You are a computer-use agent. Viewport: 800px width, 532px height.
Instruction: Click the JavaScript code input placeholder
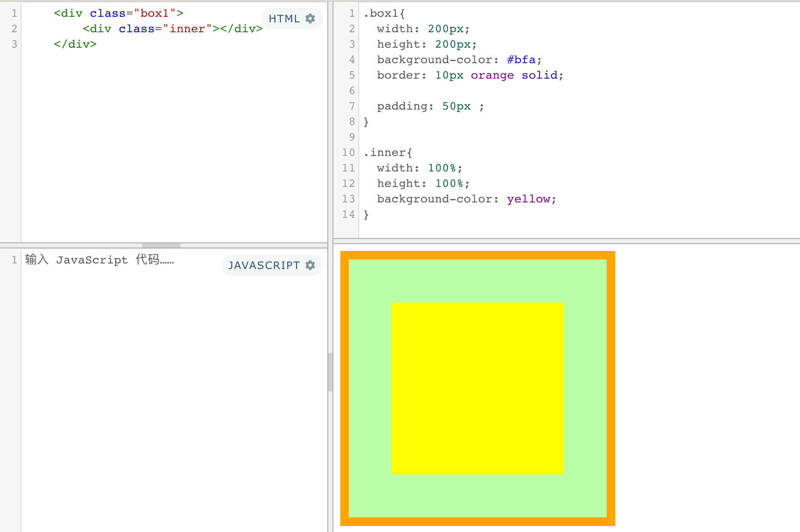99,260
